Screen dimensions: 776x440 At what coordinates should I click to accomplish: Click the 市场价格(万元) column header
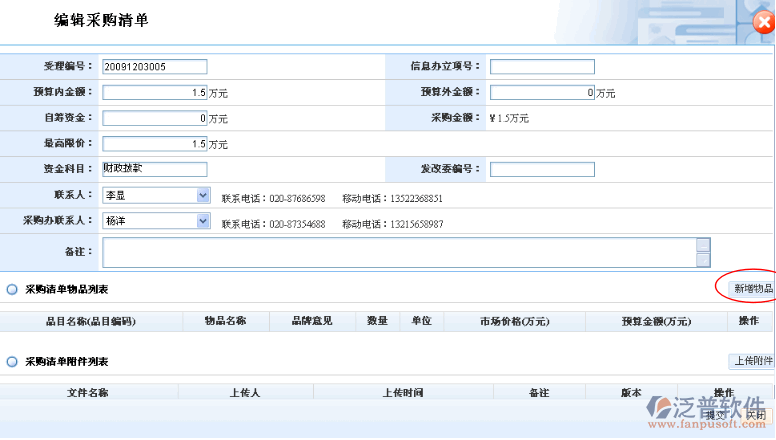coord(515,322)
